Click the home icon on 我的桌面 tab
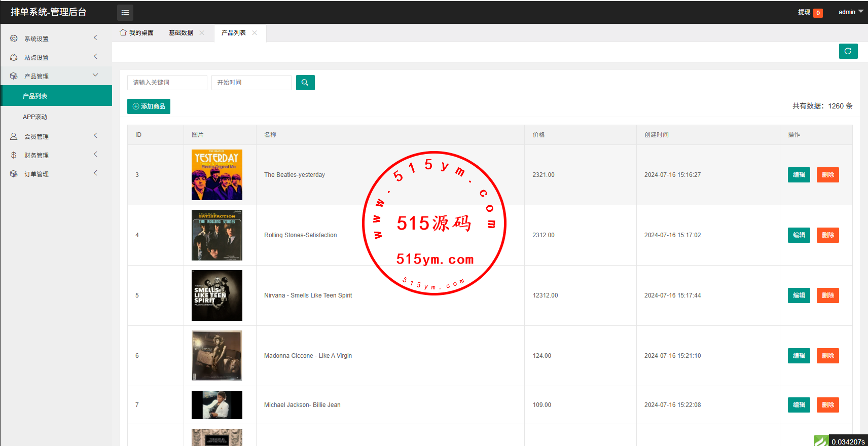Image resolution: width=868 pixels, height=446 pixels. (x=123, y=32)
